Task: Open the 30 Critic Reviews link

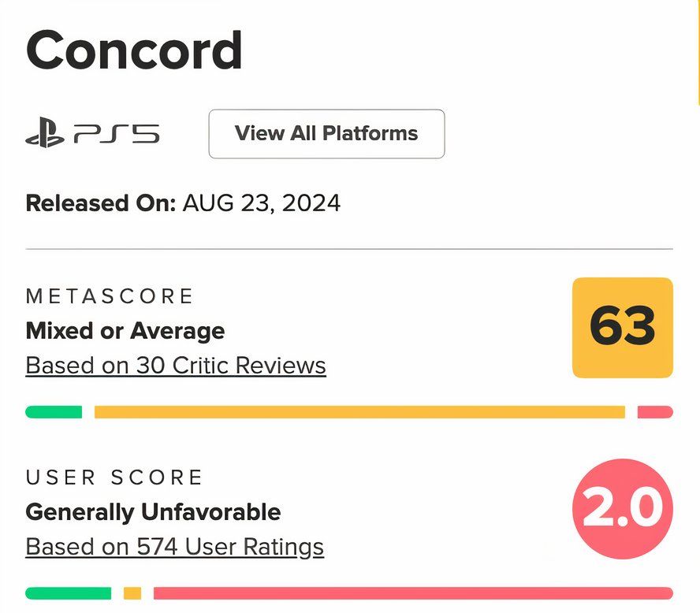Action: pos(176,366)
